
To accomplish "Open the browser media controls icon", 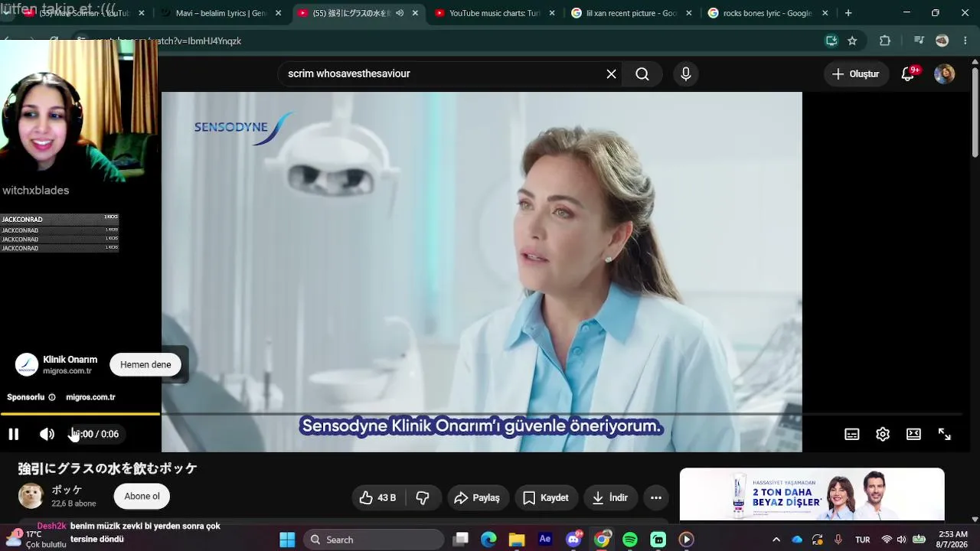I will (x=920, y=41).
